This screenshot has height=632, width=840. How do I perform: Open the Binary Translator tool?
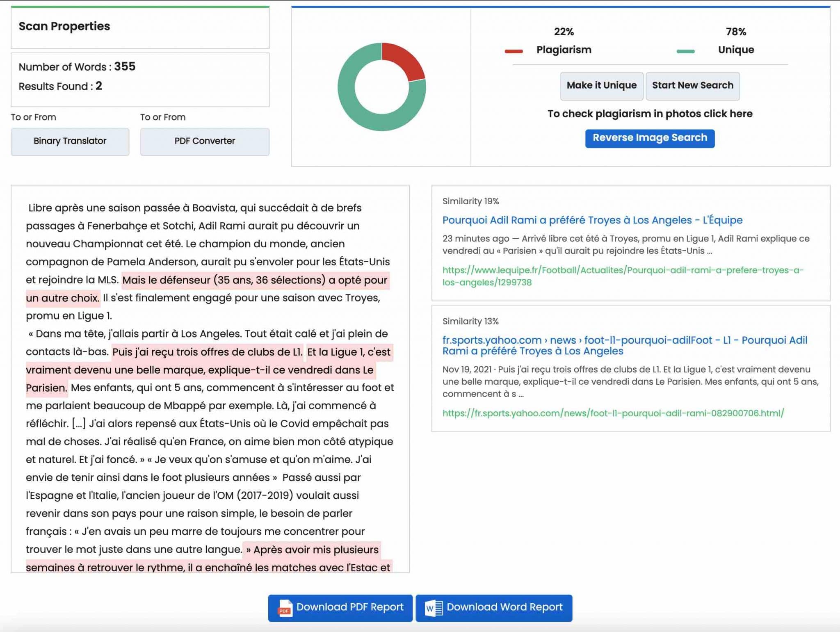pyautogui.click(x=70, y=141)
